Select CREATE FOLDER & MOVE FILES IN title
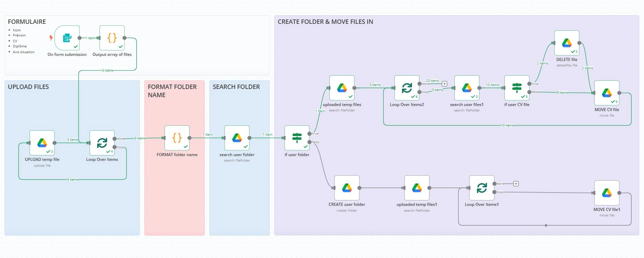 [x=325, y=22]
